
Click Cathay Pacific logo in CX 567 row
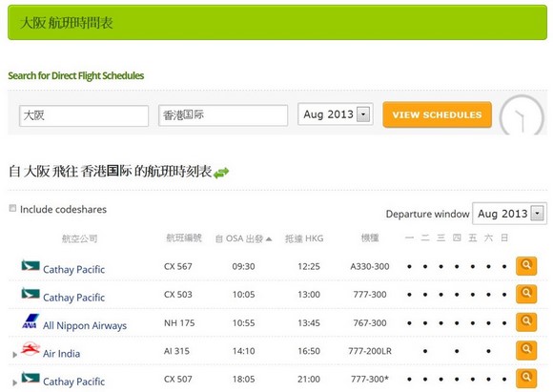tap(31, 265)
